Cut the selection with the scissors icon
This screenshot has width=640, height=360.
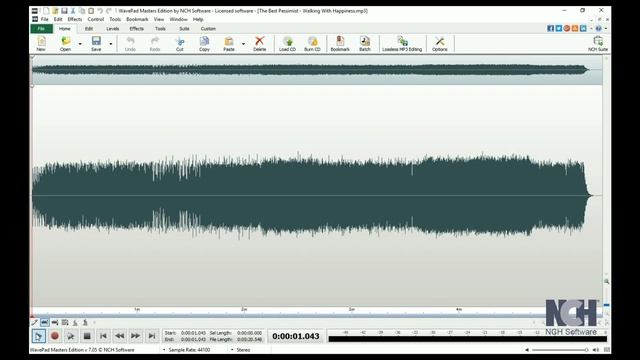point(180,44)
